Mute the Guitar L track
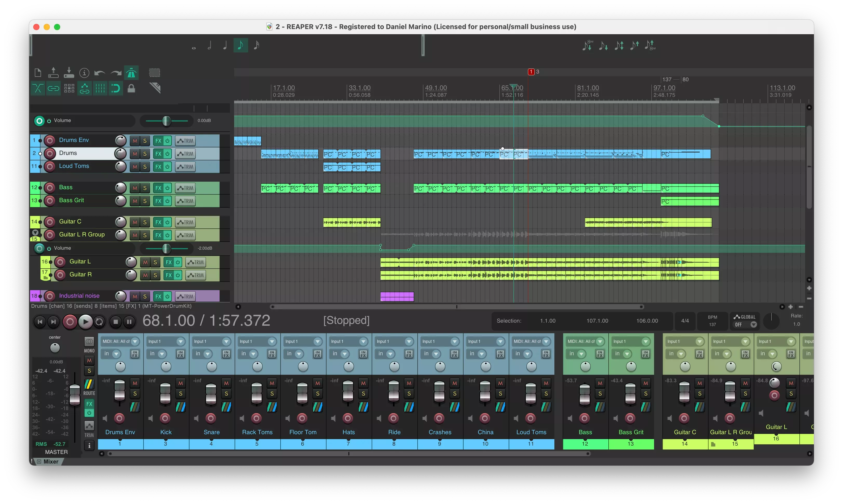This screenshot has width=843, height=504. tap(145, 262)
